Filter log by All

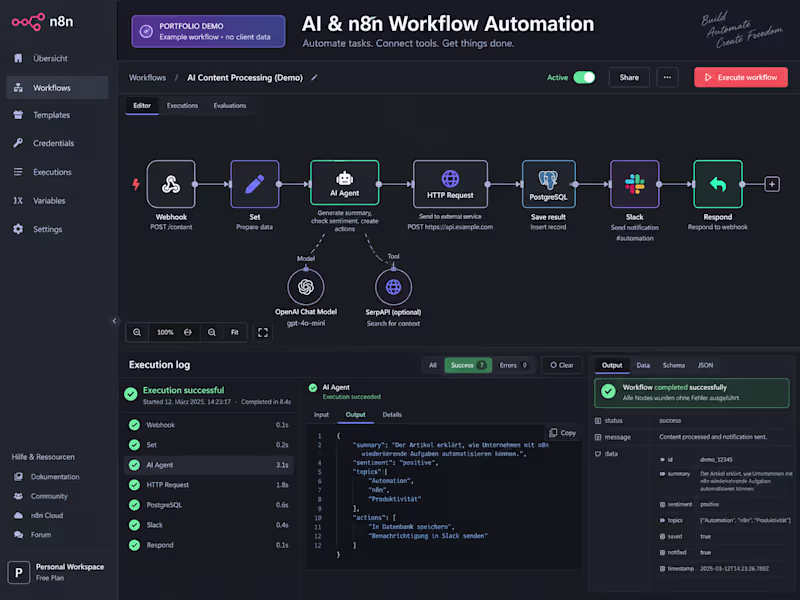coord(433,365)
